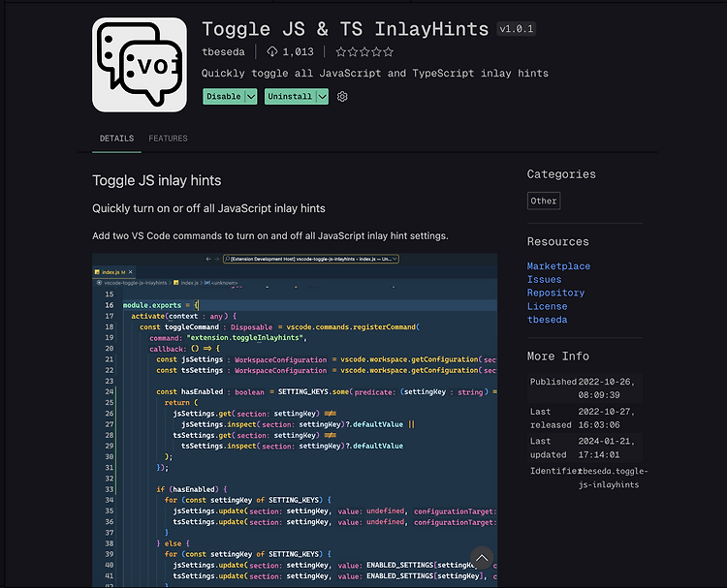
Task: Click the 1,013 install count
Action: click(299, 52)
